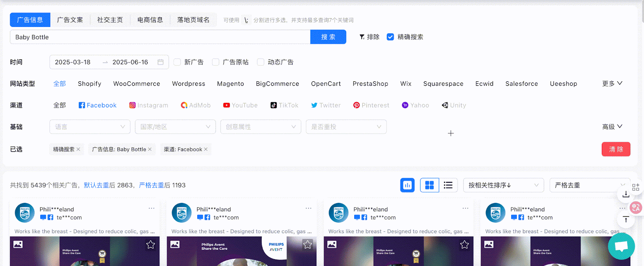
Task: Switch to list view
Action: pos(448,185)
